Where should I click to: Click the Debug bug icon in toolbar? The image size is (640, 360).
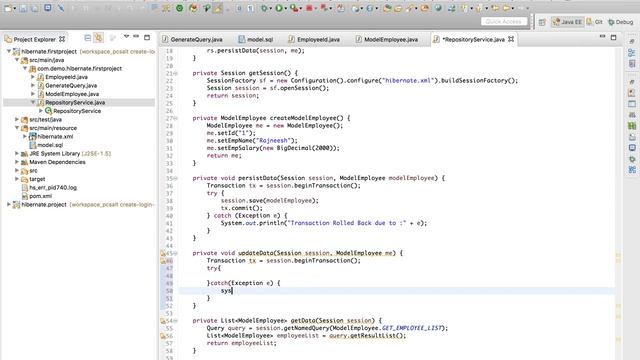[x=265, y=8]
